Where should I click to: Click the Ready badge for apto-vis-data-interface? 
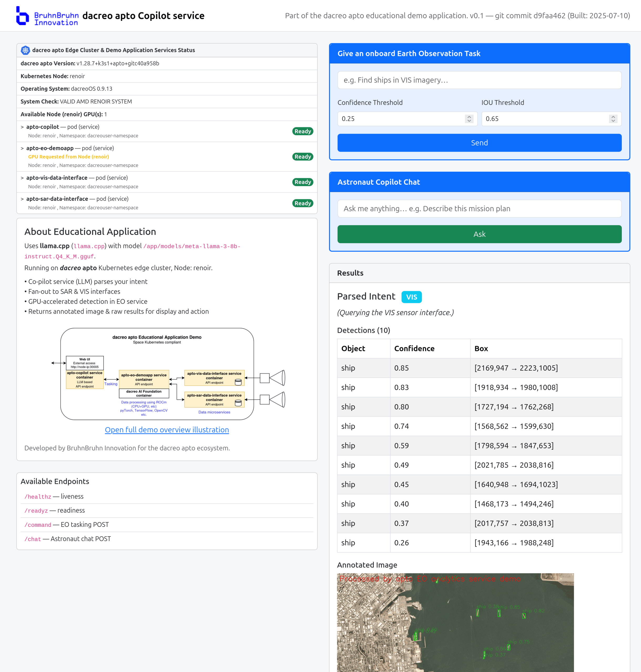coord(303,182)
